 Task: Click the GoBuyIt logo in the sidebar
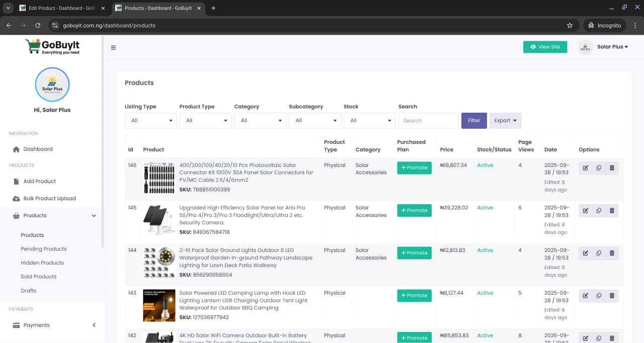click(52, 46)
